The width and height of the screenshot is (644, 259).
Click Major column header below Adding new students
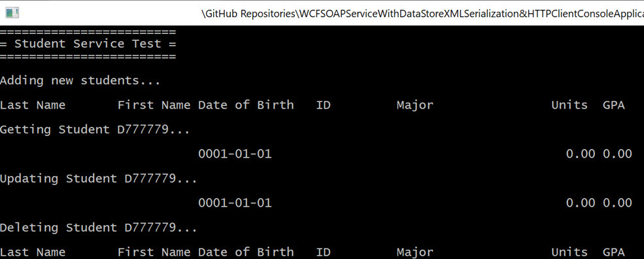415,105
